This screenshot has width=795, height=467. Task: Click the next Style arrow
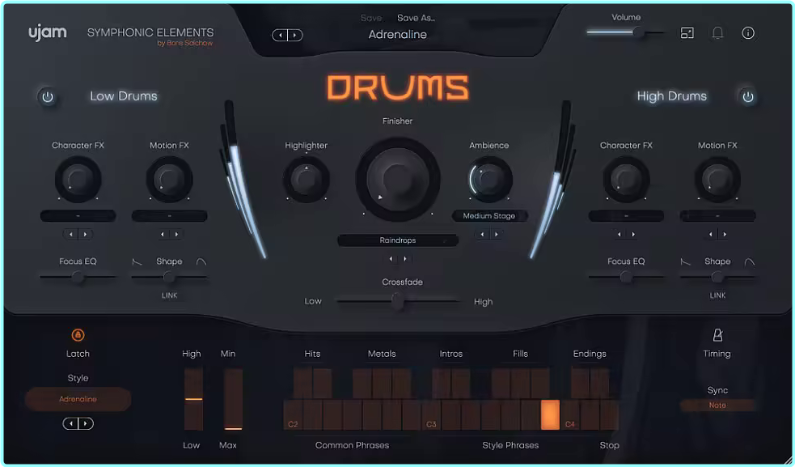pos(85,423)
